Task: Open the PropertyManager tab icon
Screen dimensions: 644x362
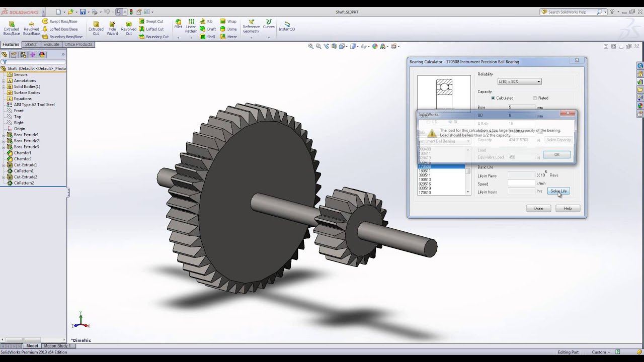Action: 14,55
